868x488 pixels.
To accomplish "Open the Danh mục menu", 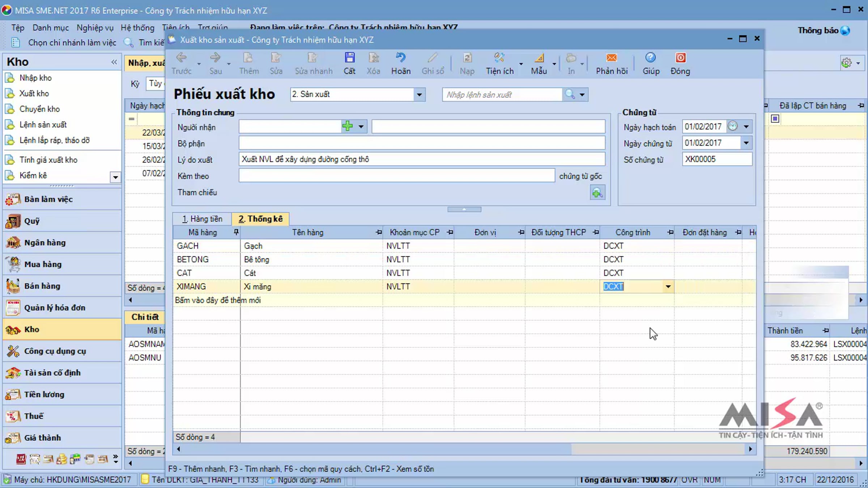I will click(x=51, y=28).
